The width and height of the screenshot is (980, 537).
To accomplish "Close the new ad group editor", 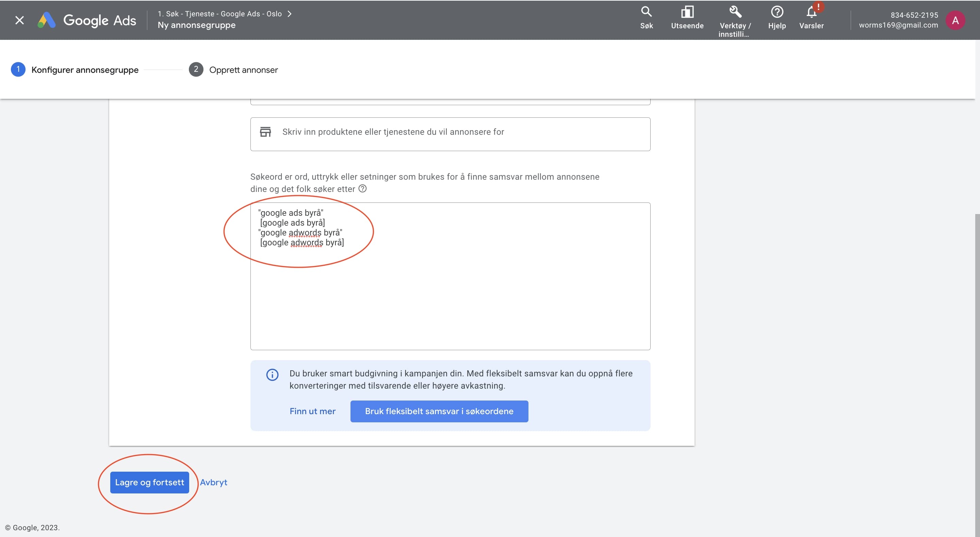I will pyautogui.click(x=19, y=20).
